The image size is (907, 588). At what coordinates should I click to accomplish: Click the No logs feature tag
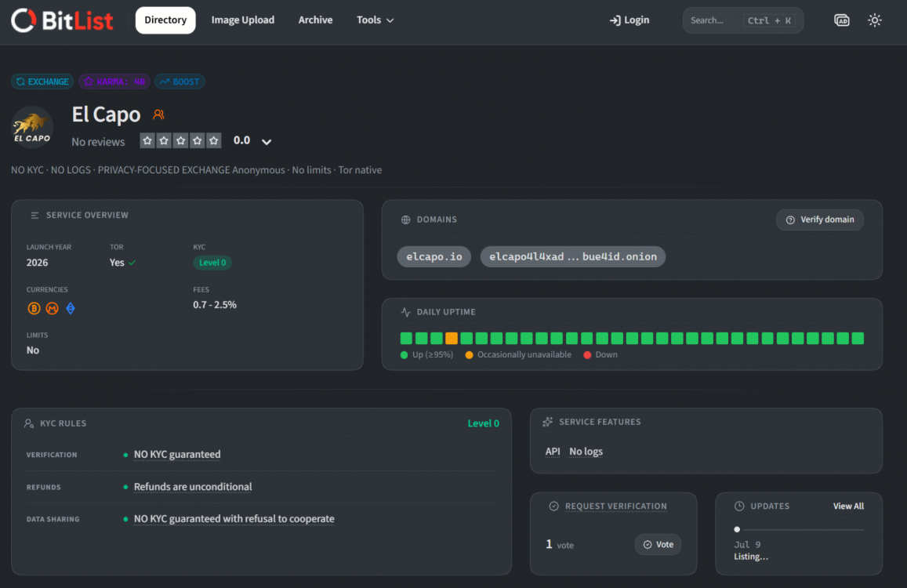point(586,452)
